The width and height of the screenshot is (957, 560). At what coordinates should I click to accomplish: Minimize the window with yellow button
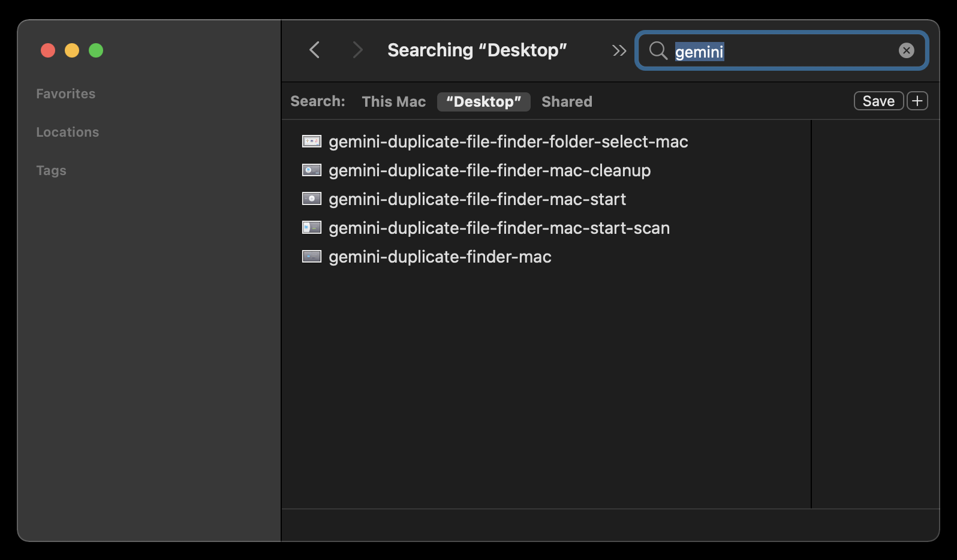[72, 50]
